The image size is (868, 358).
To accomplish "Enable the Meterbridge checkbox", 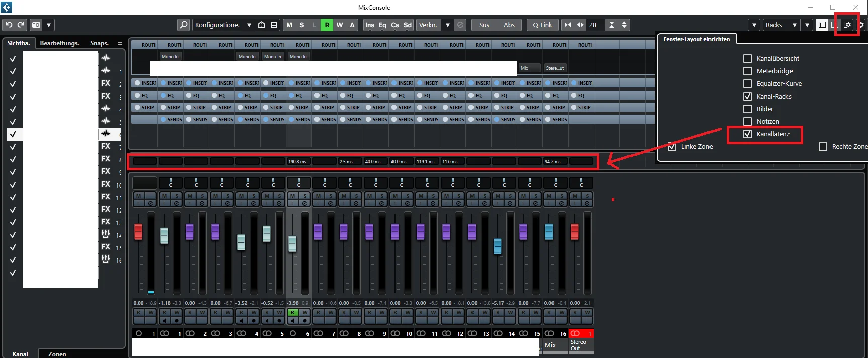I will click(748, 71).
